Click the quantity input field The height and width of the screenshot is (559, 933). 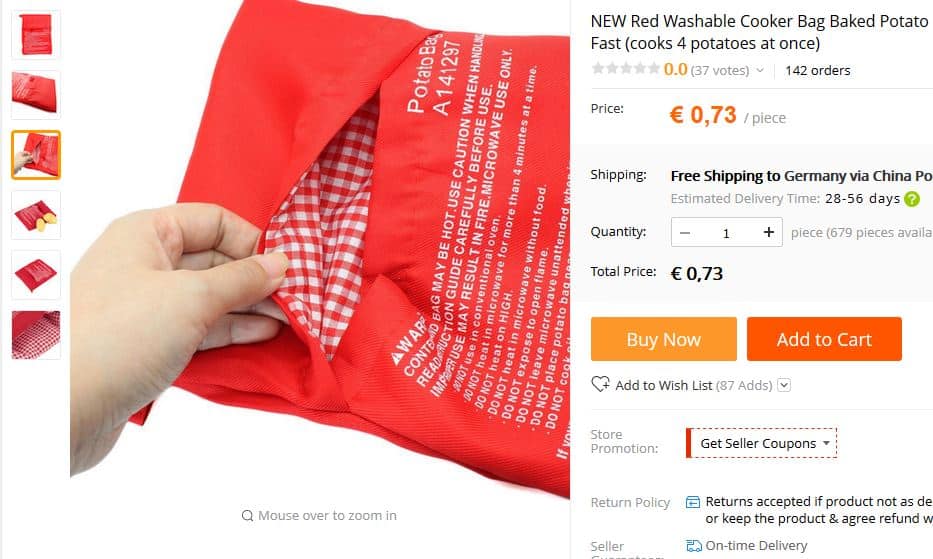pyautogui.click(x=726, y=233)
